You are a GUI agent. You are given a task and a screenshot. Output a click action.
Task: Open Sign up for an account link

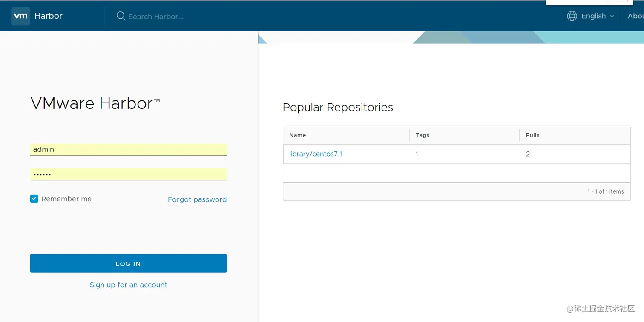[128, 285]
